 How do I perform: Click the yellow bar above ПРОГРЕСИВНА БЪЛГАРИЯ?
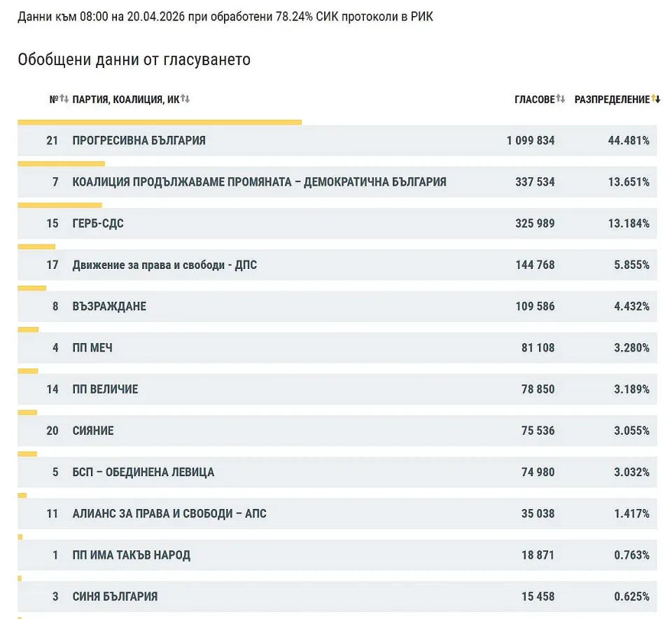160,123
